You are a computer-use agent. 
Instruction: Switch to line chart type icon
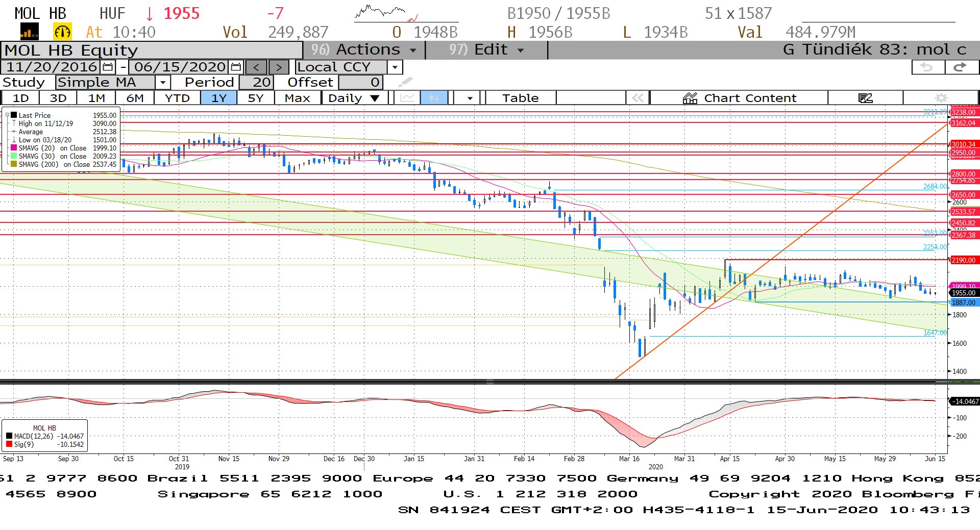(x=407, y=98)
